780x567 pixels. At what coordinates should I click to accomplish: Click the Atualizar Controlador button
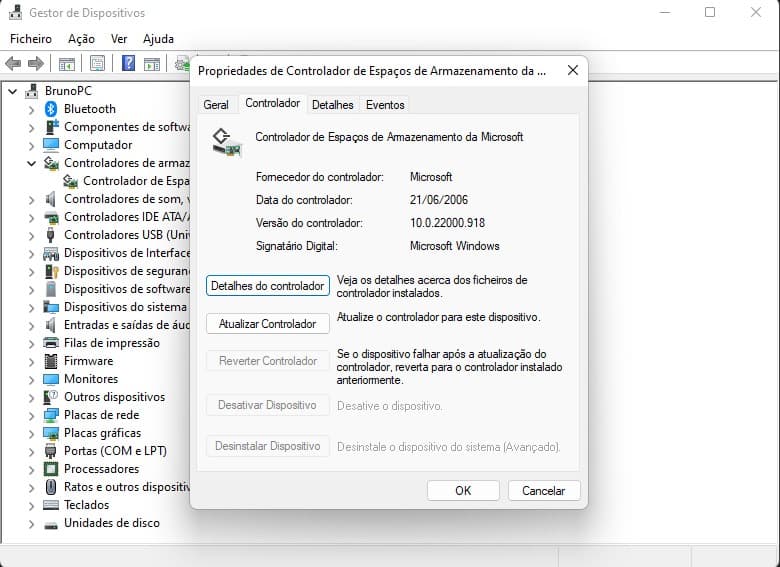click(x=268, y=324)
